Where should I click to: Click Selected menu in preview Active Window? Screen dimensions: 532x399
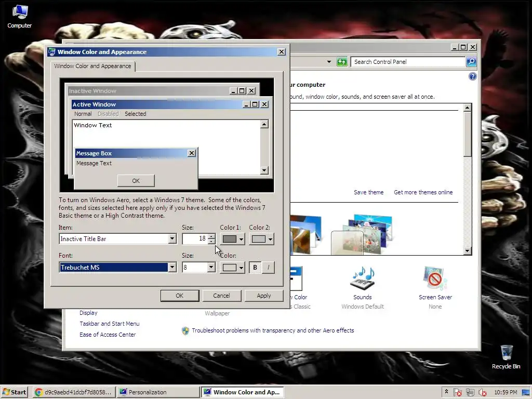(x=136, y=114)
